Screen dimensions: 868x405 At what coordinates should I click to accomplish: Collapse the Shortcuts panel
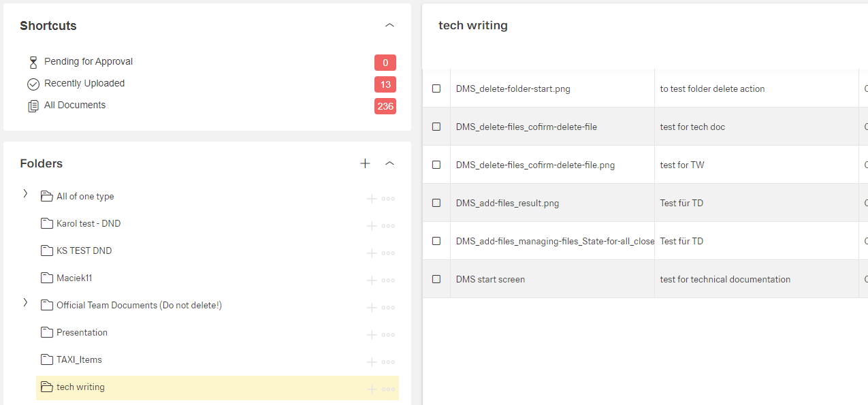point(389,25)
